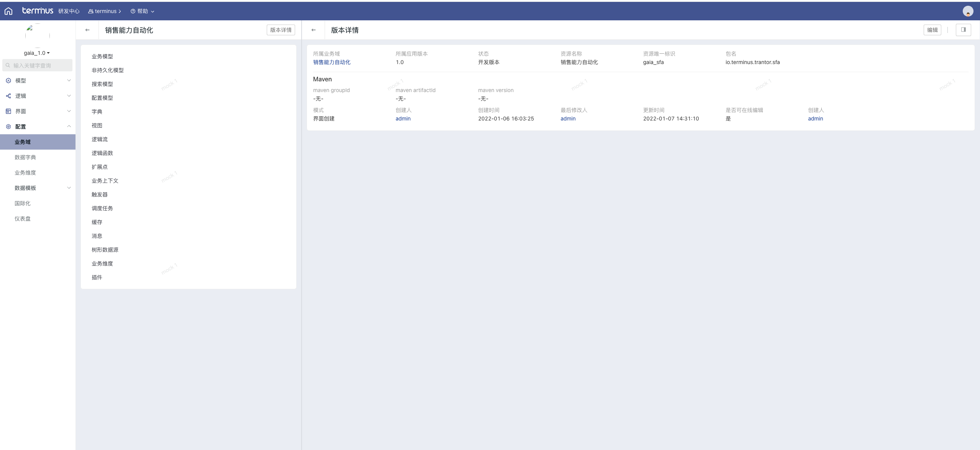Click update time 2022-01-07 14:31:10
The width and height of the screenshot is (980, 450).
(x=671, y=119)
